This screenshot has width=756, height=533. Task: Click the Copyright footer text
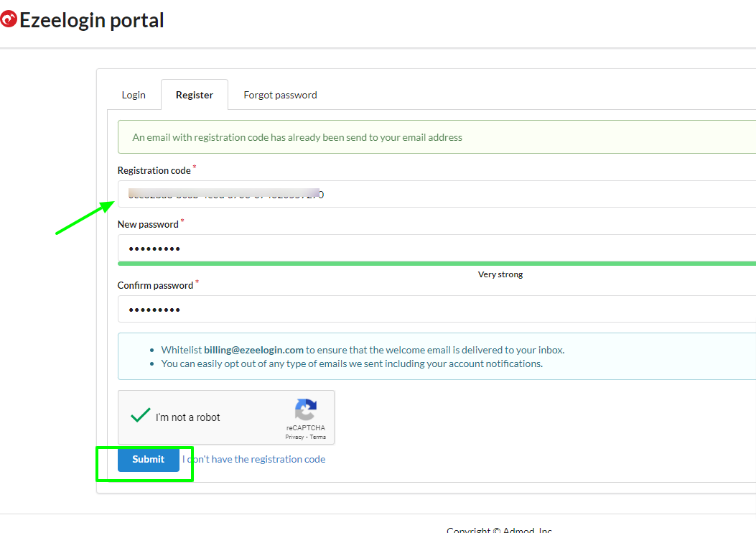click(499, 529)
